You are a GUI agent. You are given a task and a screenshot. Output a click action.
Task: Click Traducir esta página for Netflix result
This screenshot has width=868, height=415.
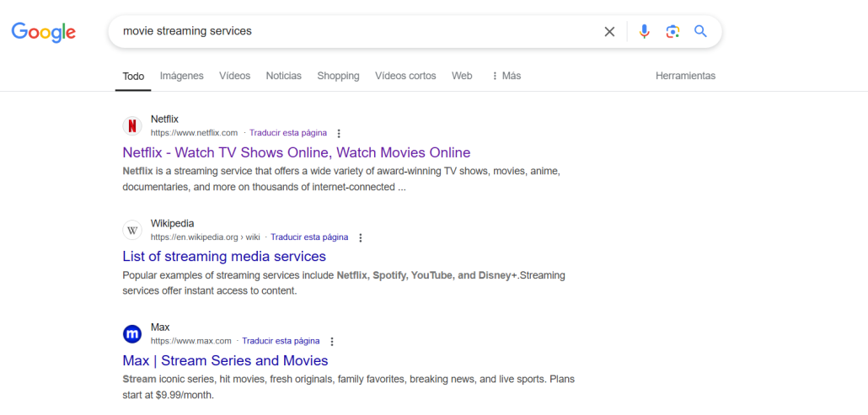pyautogui.click(x=288, y=133)
